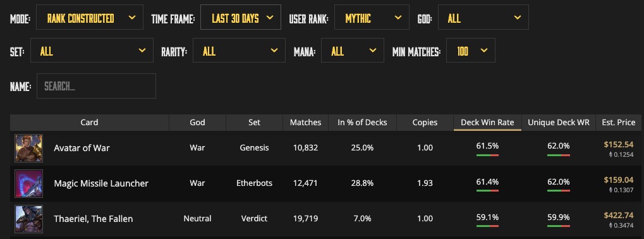Viewport: 644px width, 239px height.
Task: Sort table by Deck Win Rate column
Action: click(487, 123)
